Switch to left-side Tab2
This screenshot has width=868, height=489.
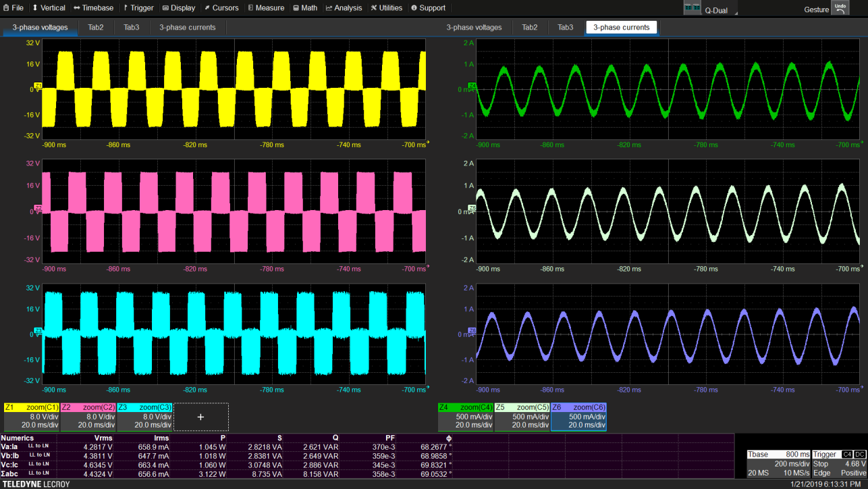96,28
